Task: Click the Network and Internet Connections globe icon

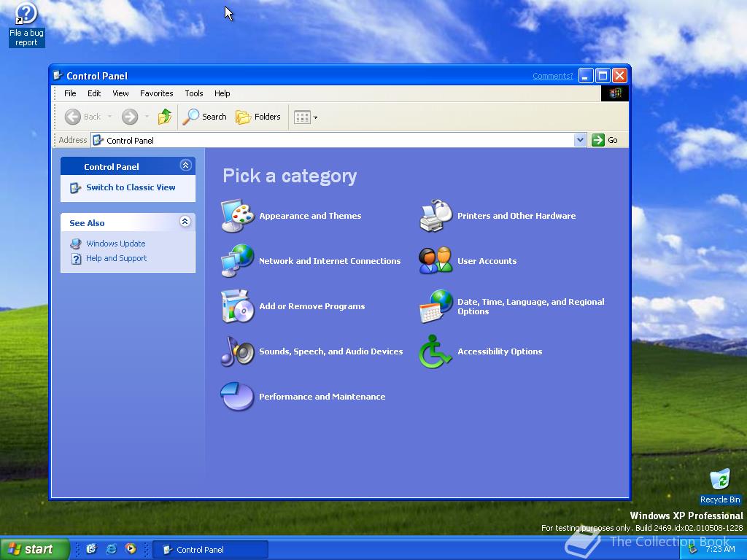Action: pyautogui.click(x=238, y=260)
